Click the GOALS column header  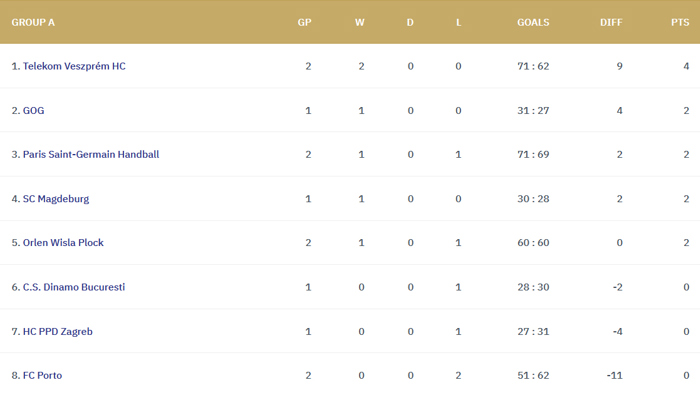[x=533, y=22]
